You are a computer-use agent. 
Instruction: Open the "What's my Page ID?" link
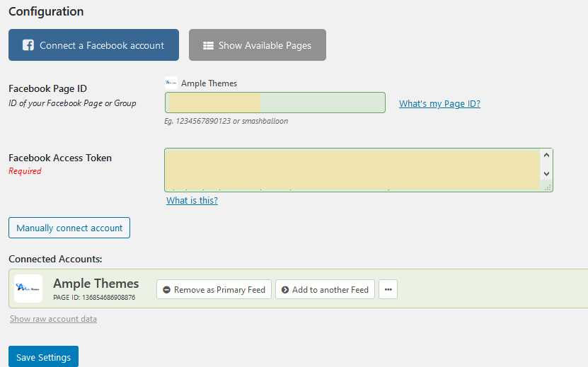(439, 104)
